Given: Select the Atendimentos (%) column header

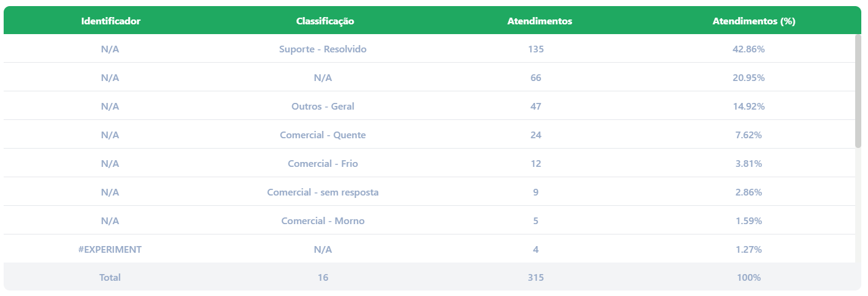Looking at the screenshot, I should (754, 21).
